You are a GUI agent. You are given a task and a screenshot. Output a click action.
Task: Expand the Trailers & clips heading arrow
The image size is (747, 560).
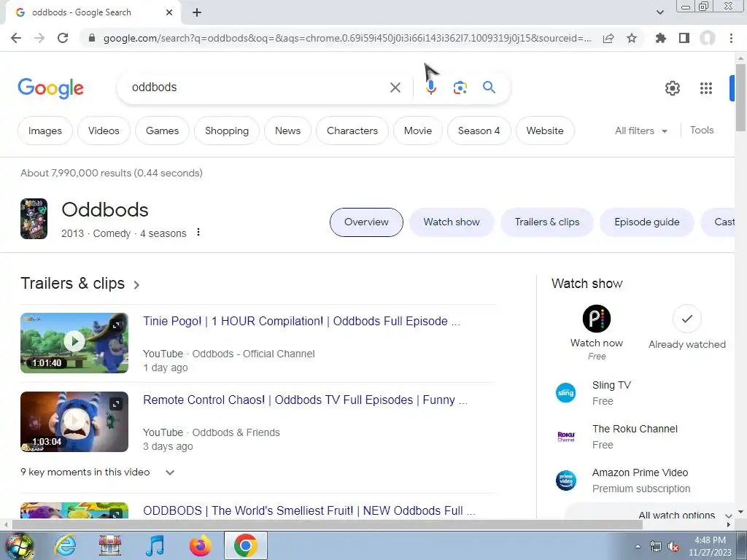tap(136, 285)
